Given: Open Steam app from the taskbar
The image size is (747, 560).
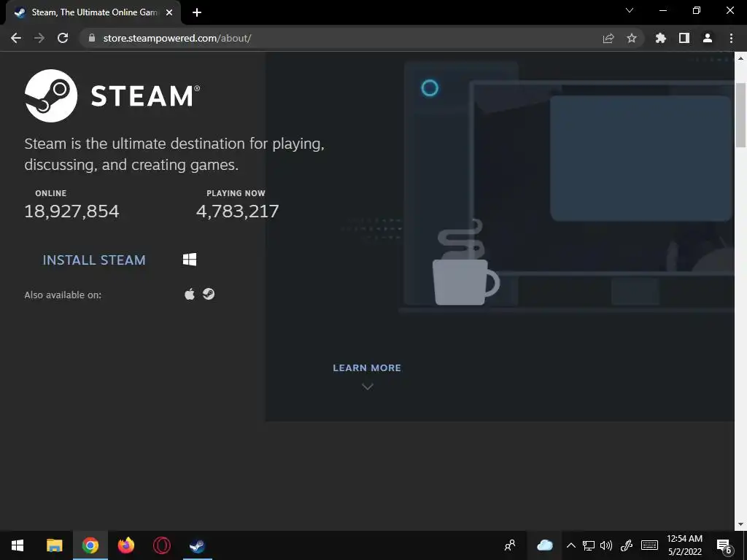Looking at the screenshot, I should (197, 545).
